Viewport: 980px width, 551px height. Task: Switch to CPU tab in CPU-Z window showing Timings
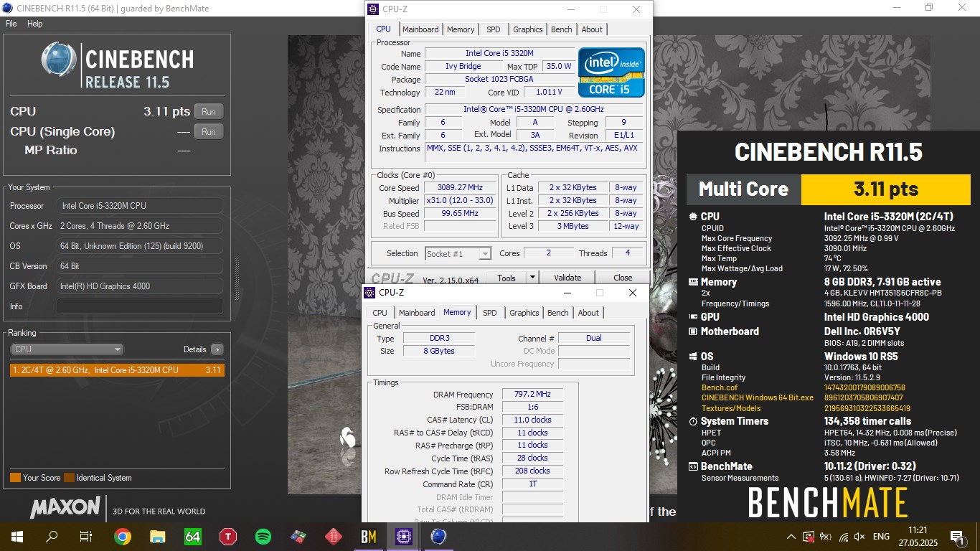380,313
